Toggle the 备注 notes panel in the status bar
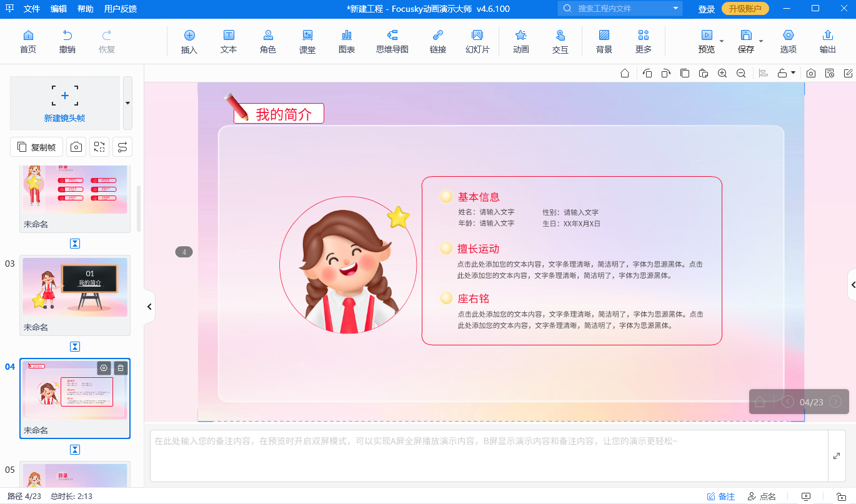Screen dimensions: 856x504 click(x=721, y=497)
